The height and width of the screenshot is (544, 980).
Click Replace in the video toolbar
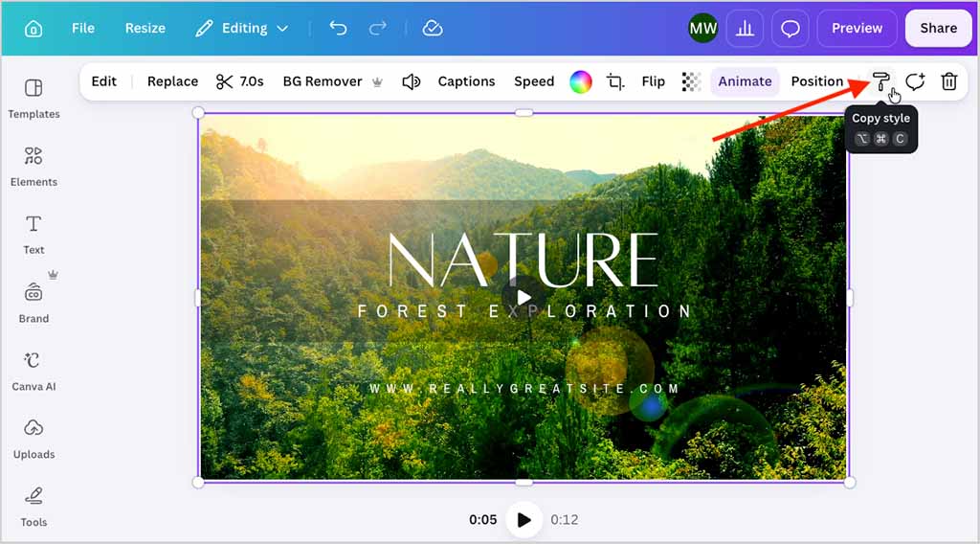coord(172,81)
